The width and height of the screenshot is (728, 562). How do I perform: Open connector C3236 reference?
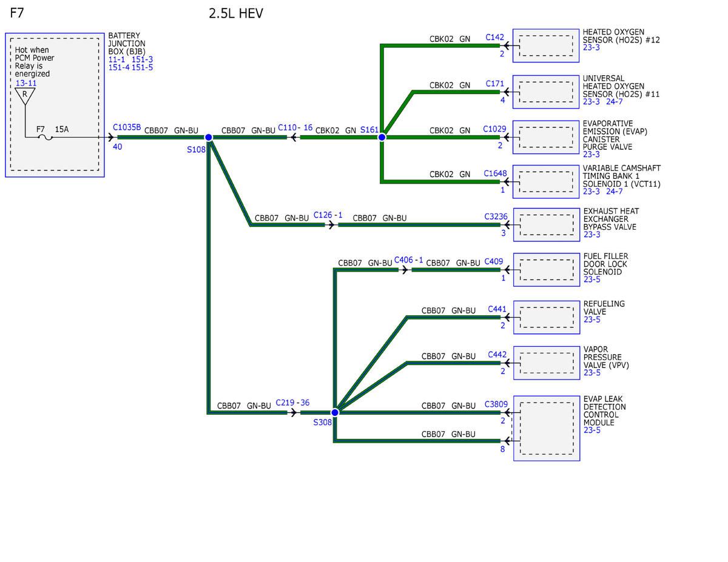(496, 216)
